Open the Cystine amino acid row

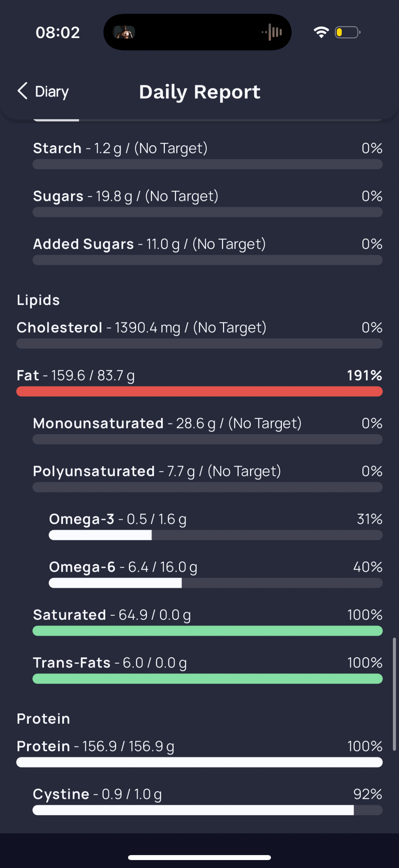pyautogui.click(x=207, y=800)
